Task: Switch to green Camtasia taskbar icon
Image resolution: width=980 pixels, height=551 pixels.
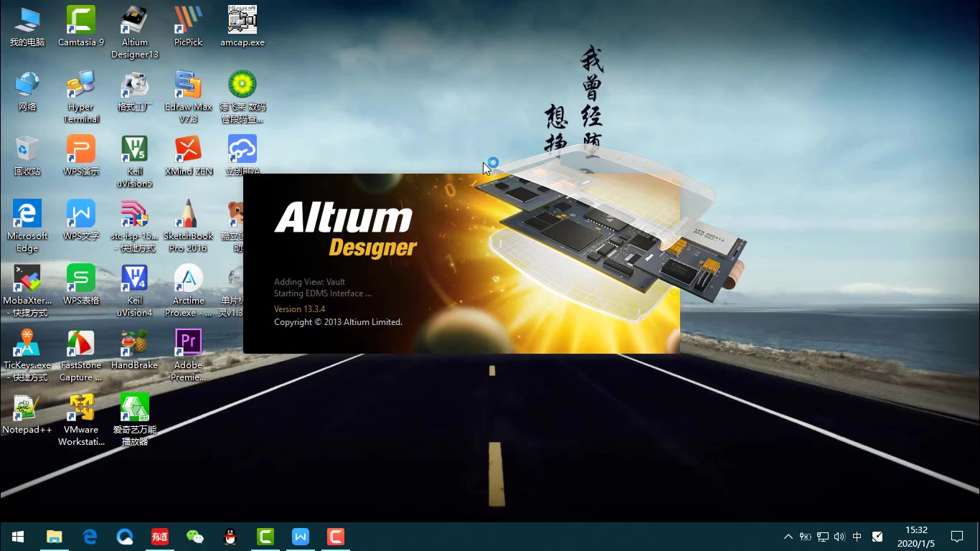Action: point(265,537)
